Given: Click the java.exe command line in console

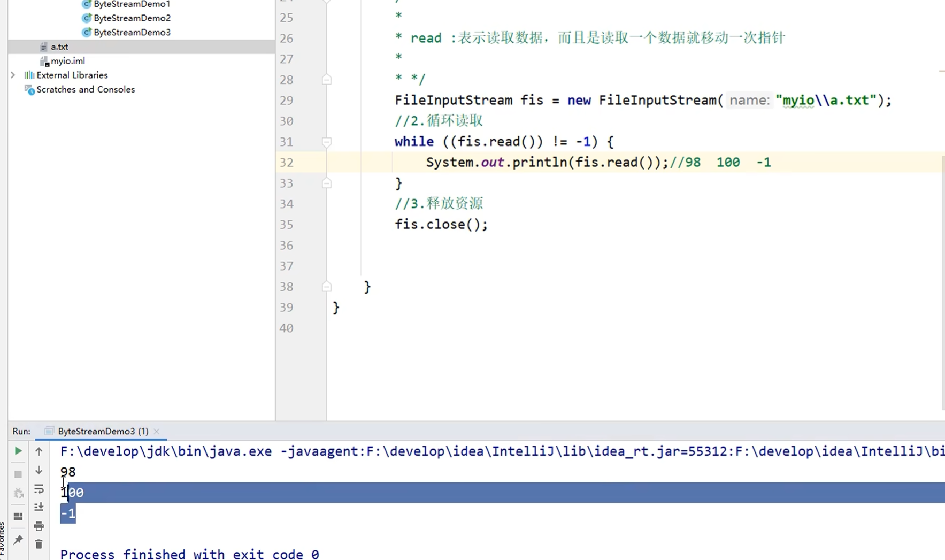Looking at the screenshot, I should (x=502, y=451).
